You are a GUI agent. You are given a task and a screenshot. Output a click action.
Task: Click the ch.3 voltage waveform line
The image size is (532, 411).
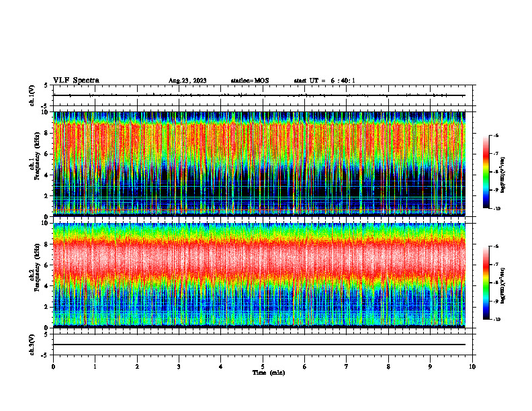[259, 345]
